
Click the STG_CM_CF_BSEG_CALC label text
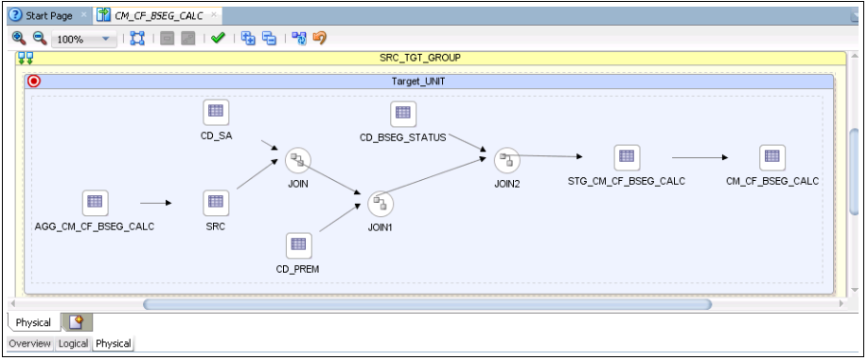[627, 181]
